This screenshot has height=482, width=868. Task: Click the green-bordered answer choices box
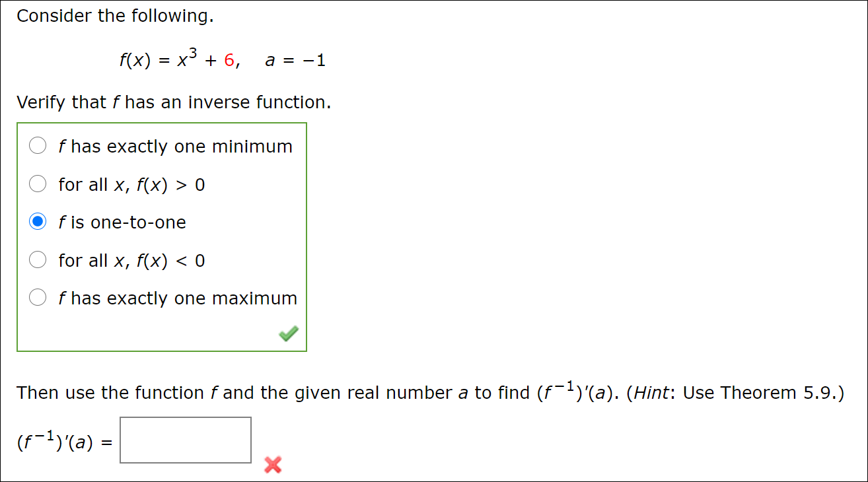tap(162, 236)
